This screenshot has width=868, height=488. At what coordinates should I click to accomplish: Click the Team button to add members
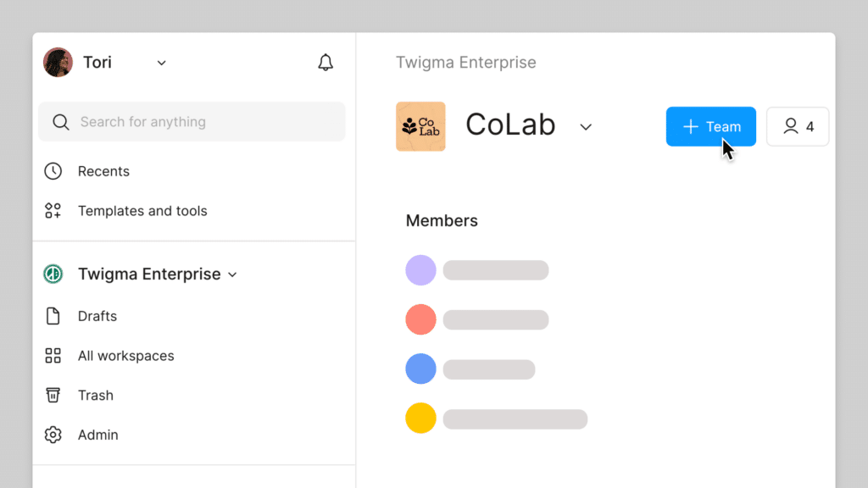[x=710, y=126]
